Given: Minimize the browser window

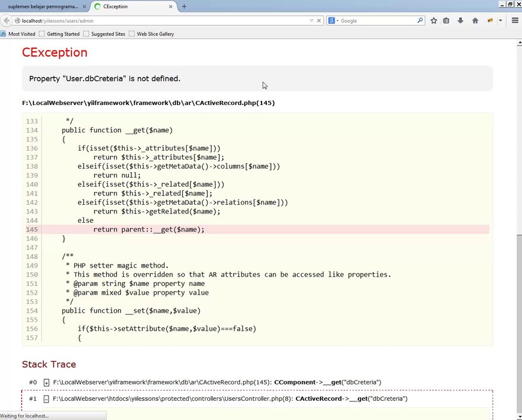Looking at the screenshot, I should click(502, 4).
